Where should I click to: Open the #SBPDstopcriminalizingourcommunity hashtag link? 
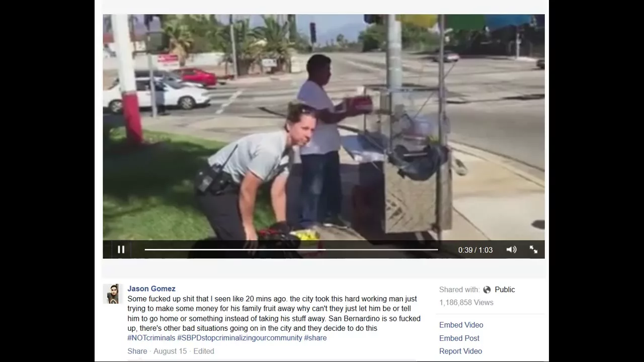pyautogui.click(x=239, y=338)
